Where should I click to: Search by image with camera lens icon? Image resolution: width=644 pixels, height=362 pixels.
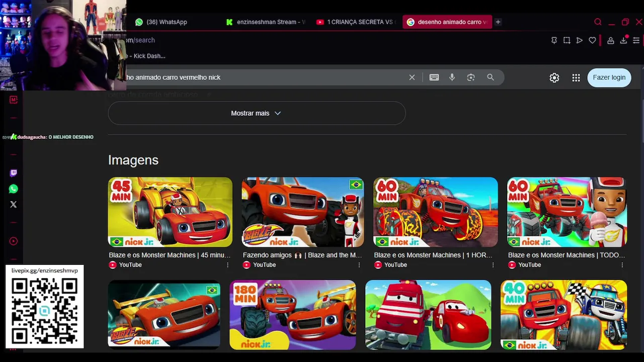coord(471,77)
